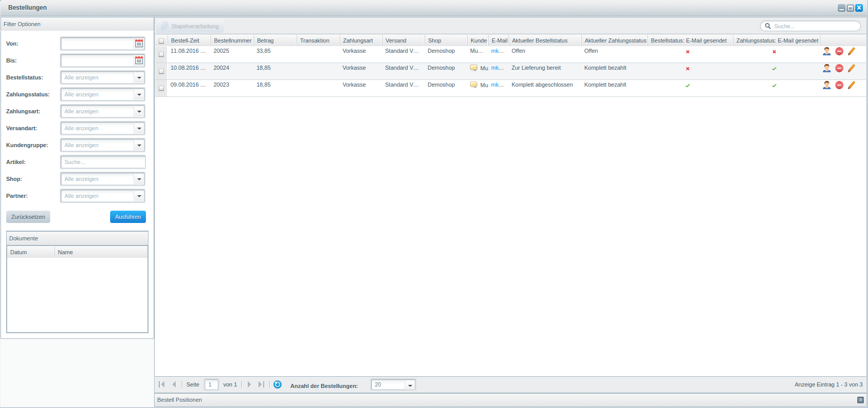Refresh the orders list
Screen dimensions: 868x408
click(x=278, y=384)
